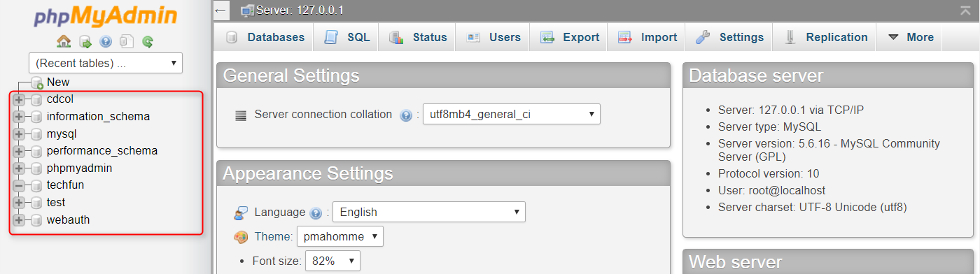Collapse navigation panel with left arrow
The height and width of the screenshot is (274, 980).
click(221, 10)
